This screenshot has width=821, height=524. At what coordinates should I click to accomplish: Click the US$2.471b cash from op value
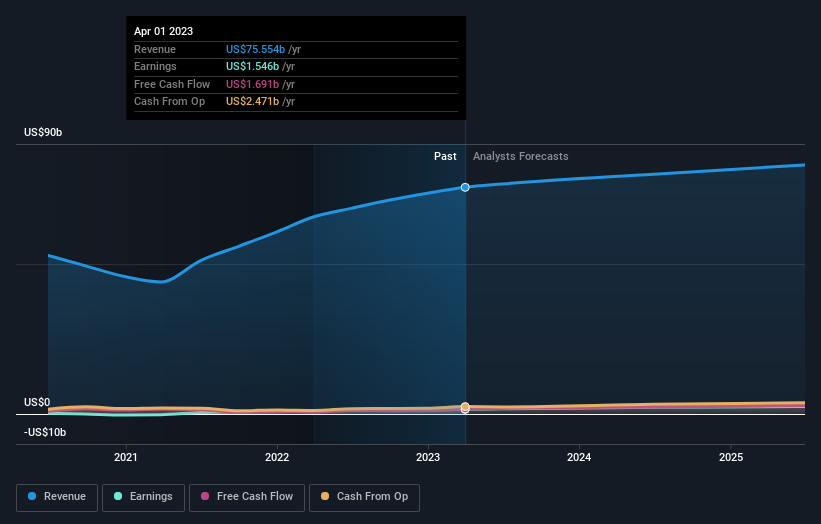coord(252,102)
